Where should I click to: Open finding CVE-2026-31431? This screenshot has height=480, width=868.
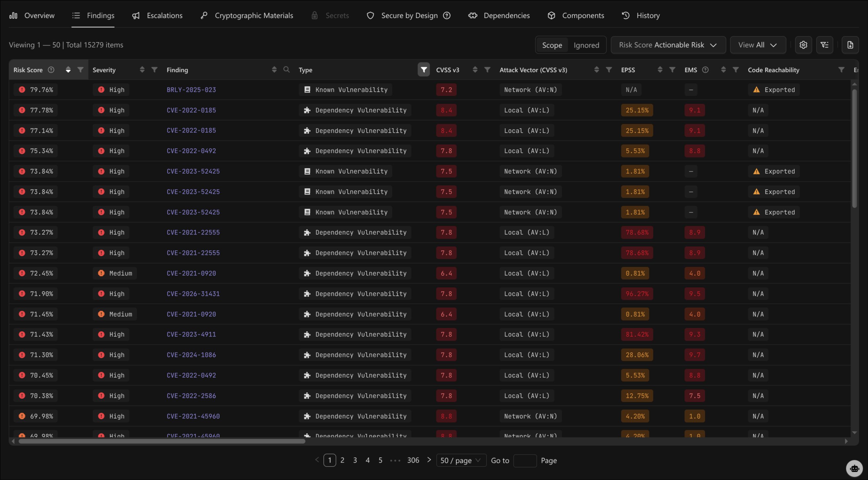(193, 294)
